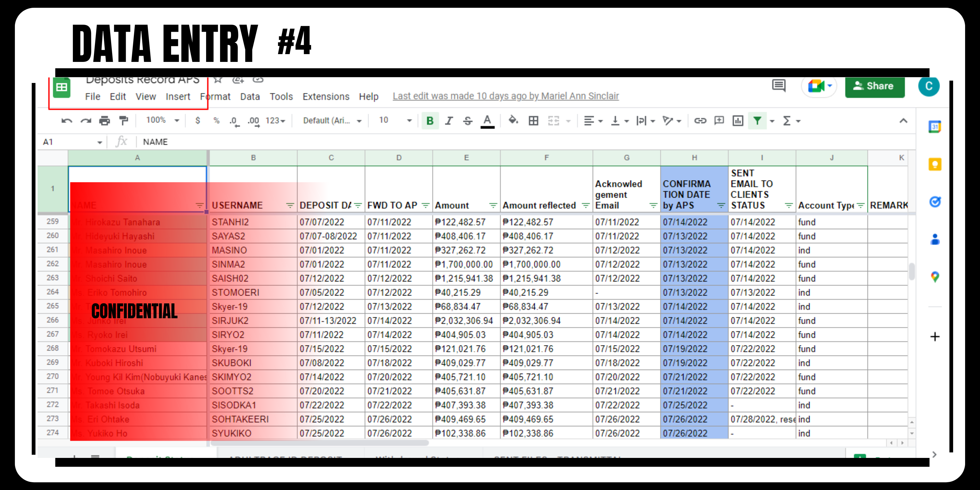This screenshot has width=980, height=490.
Task: Open the font size 10 dropdown
Action: (395, 121)
